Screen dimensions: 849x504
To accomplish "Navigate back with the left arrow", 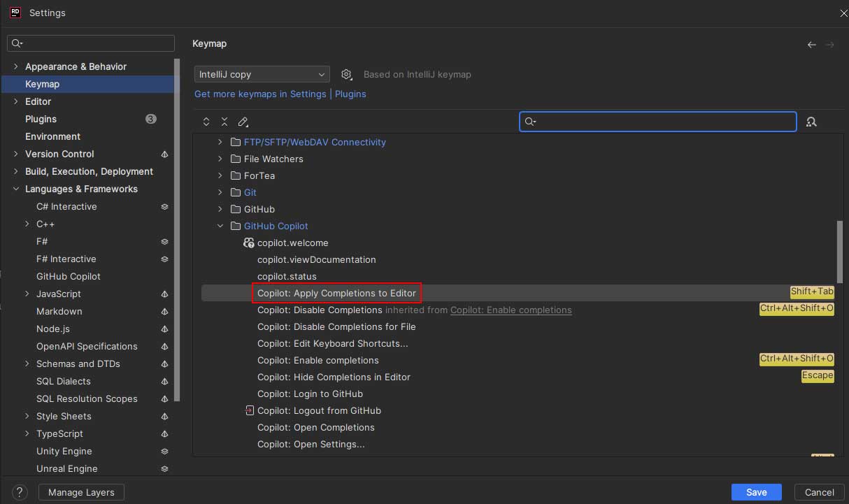I will 811,45.
